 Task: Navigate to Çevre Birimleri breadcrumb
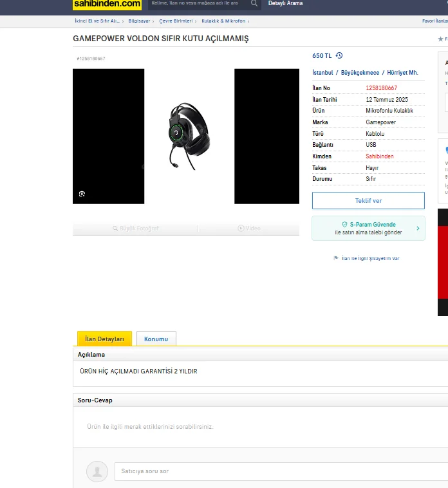coord(176,21)
